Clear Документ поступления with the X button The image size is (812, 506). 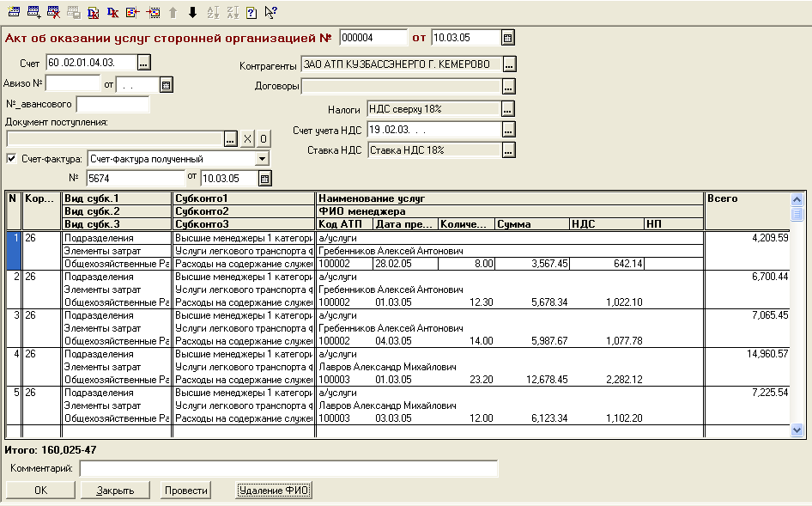(x=247, y=139)
